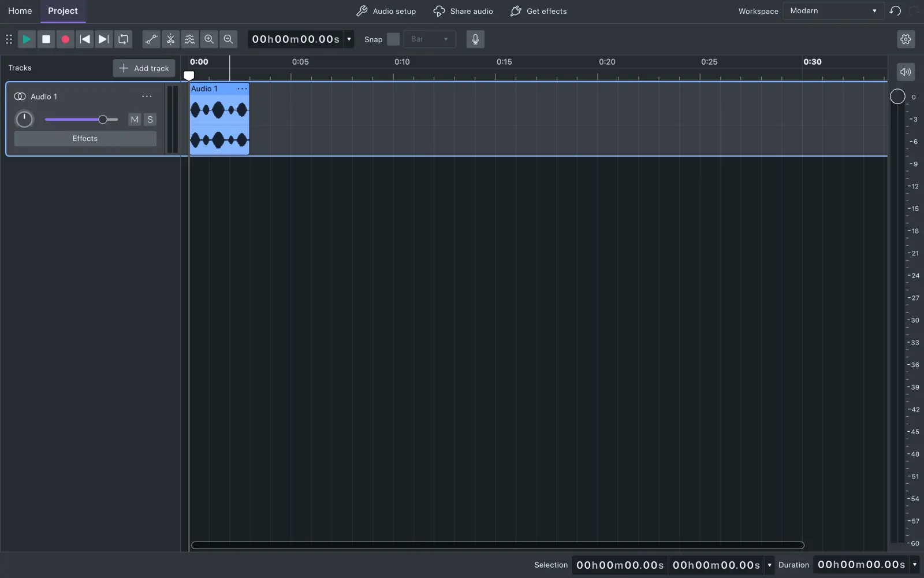Click the toolbar drag handle dots
The image size is (924, 578).
pos(9,39)
